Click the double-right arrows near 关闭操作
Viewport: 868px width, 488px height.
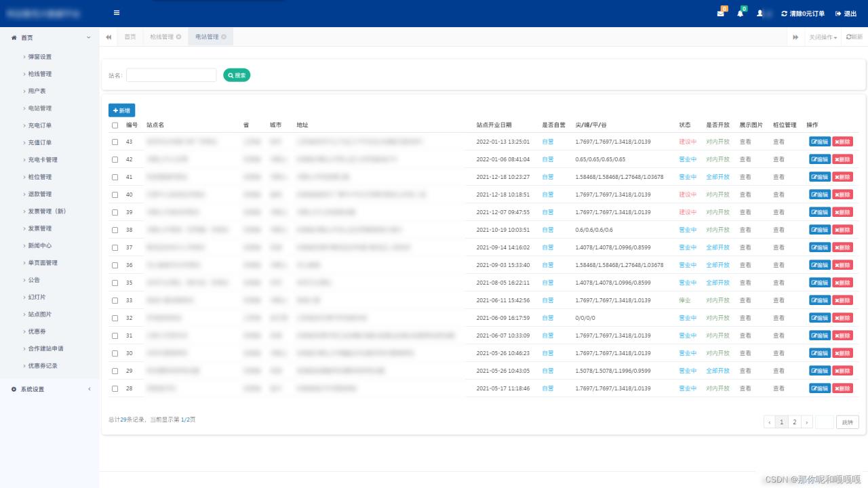[795, 37]
